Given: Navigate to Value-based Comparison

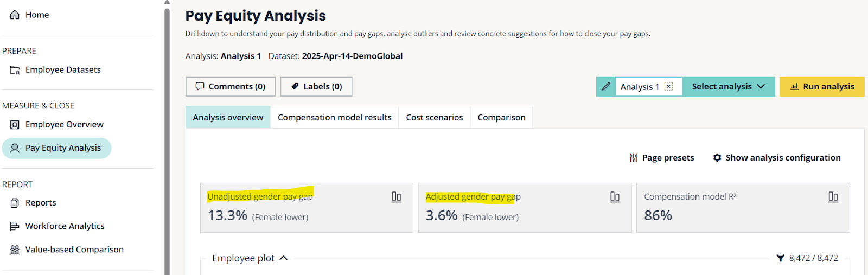Looking at the screenshot, I should (74, 250).
